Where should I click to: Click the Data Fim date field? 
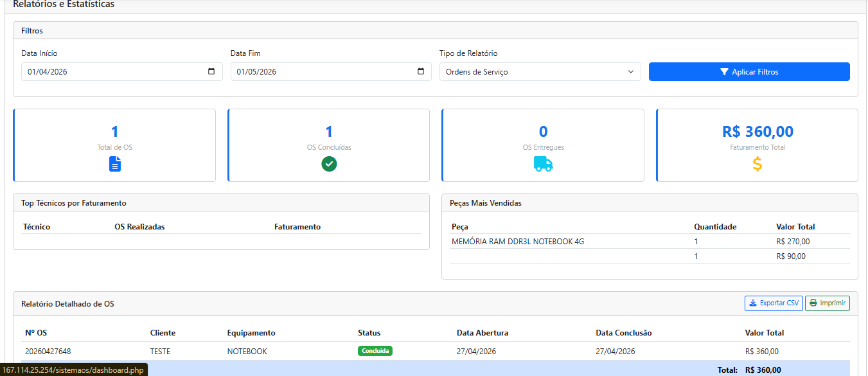[331, 71]
